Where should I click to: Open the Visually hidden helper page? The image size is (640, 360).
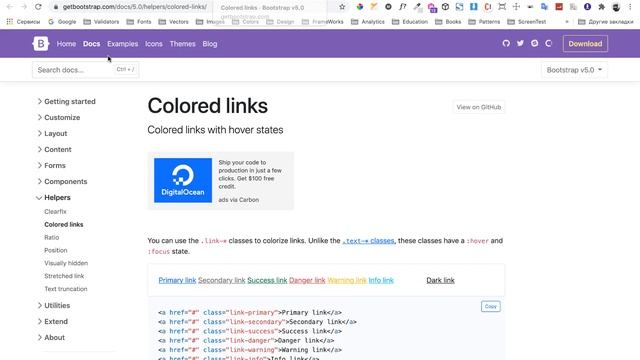coord(66,263)
